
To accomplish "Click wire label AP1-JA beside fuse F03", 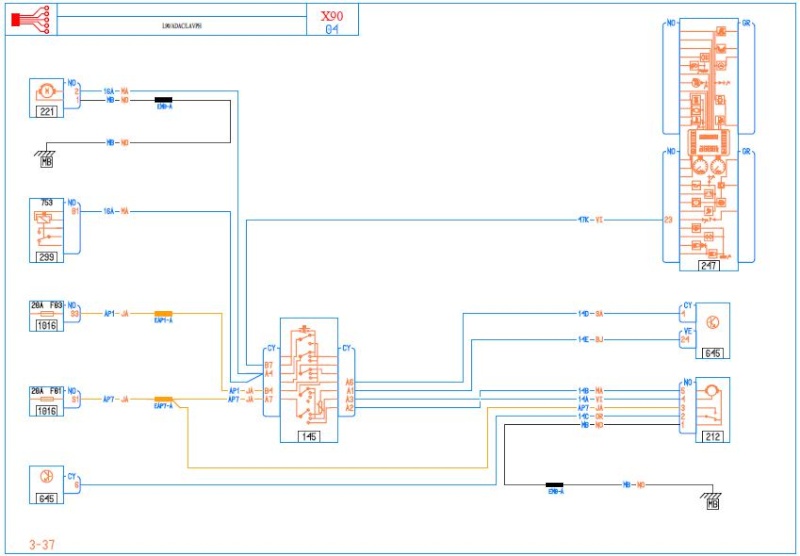I will point(116,314).
